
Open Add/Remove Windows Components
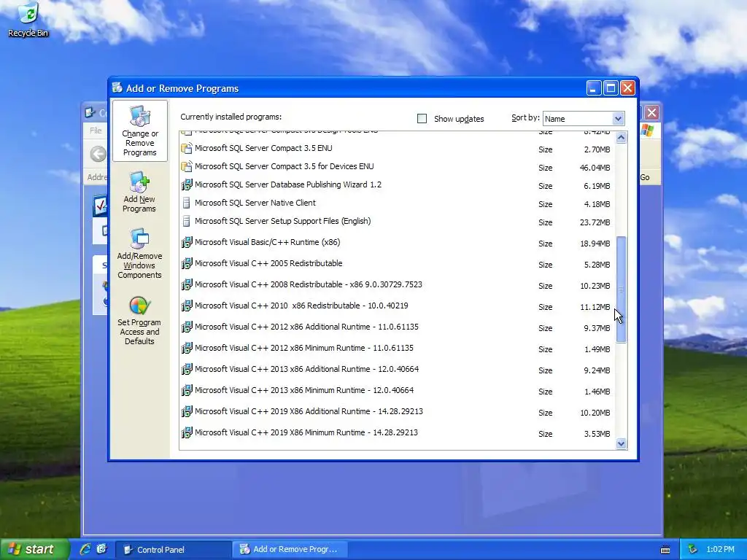(x=139, y=254)
